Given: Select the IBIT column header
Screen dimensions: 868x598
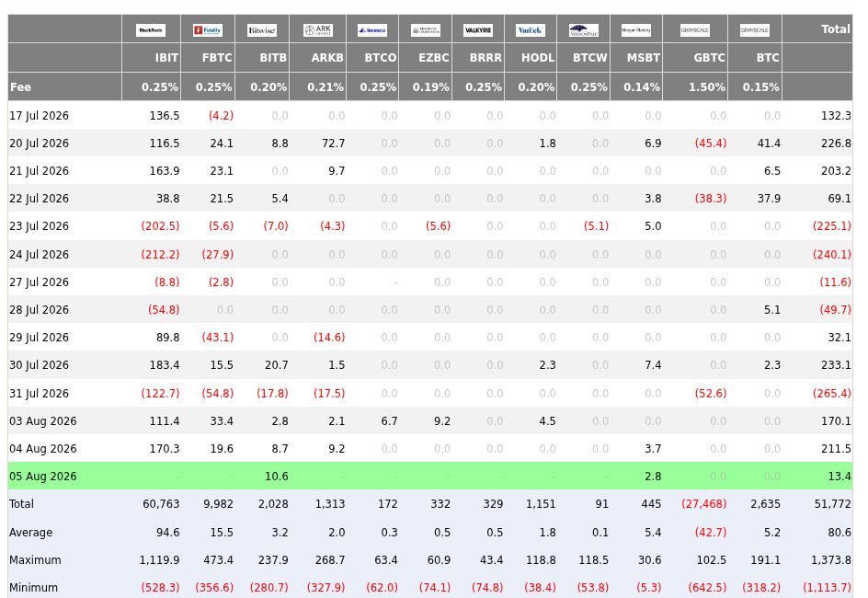Looking at the screenshot, I should (166, 58).
